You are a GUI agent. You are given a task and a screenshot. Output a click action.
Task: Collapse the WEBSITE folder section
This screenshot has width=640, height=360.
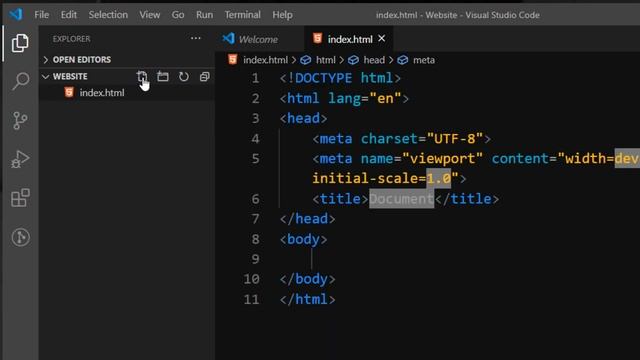(46, 76)
